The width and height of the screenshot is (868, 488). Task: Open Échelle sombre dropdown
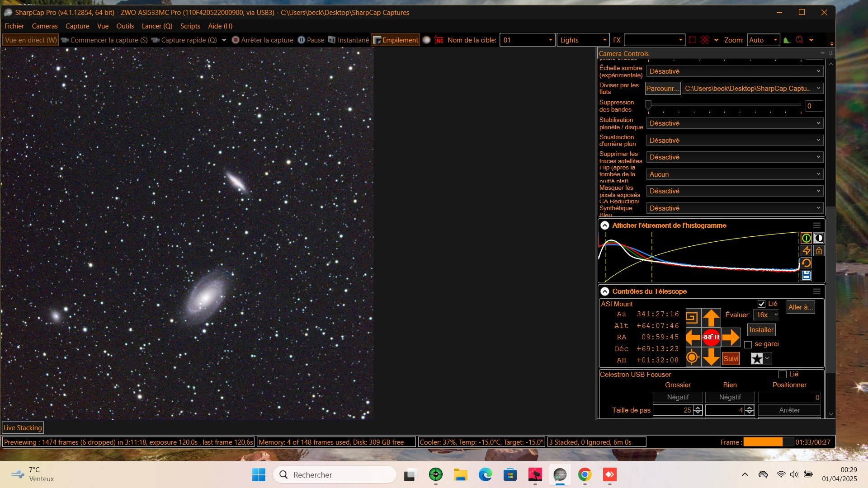pyautogui.click(x=735, y=71)
